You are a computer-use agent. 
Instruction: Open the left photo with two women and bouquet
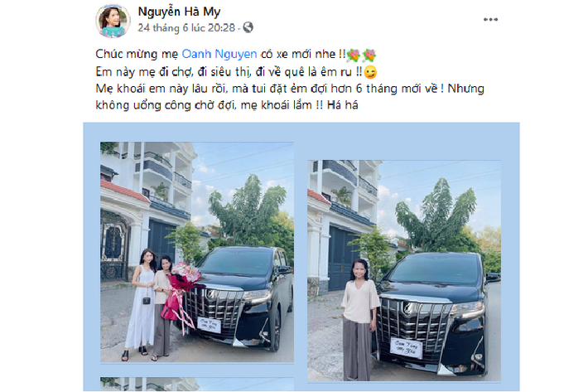pyautogui.click(x=197, y=252)
